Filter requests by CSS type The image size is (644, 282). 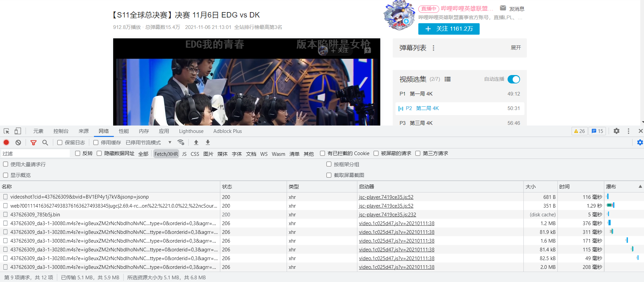point(195,154)
